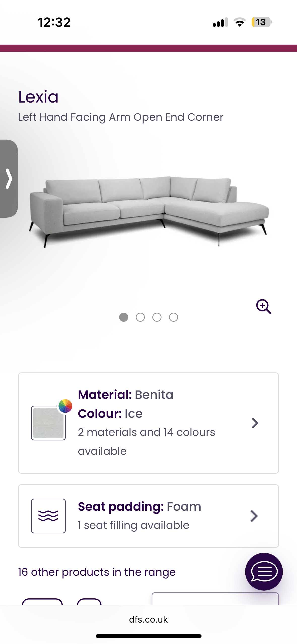Tap the cellular signal bars icon
Image resolution: width=297 pixels, height=644 pixels.
(220, 22)
